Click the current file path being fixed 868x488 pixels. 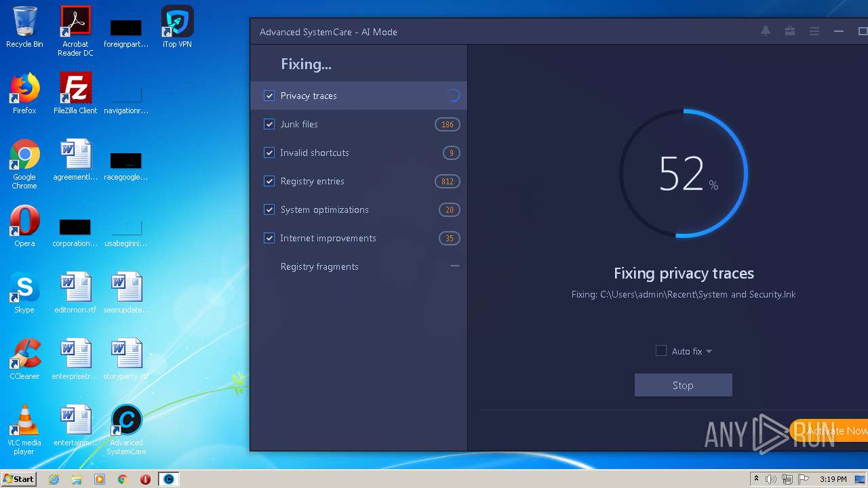point(684,294)
